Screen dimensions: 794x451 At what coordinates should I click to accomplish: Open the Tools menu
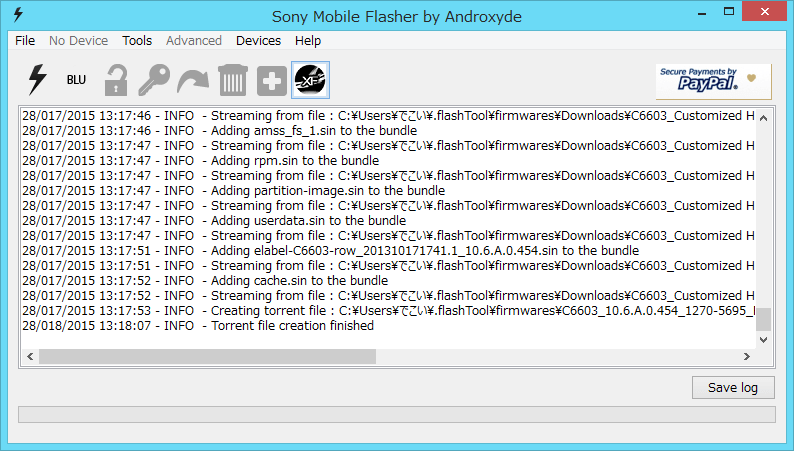click(x=137, y=40)
